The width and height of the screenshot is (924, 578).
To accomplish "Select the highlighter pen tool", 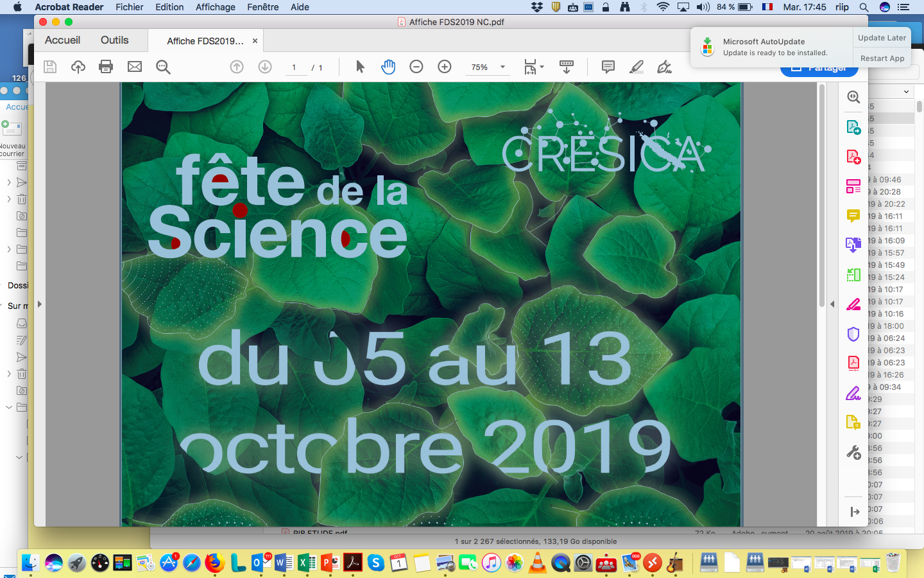I will [637, 67].
